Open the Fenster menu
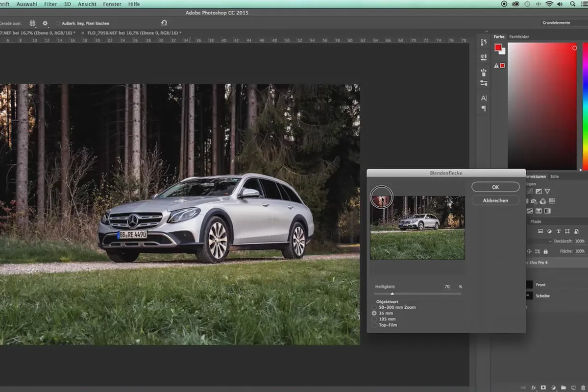The image size is (588, 392). coord(112,4)
